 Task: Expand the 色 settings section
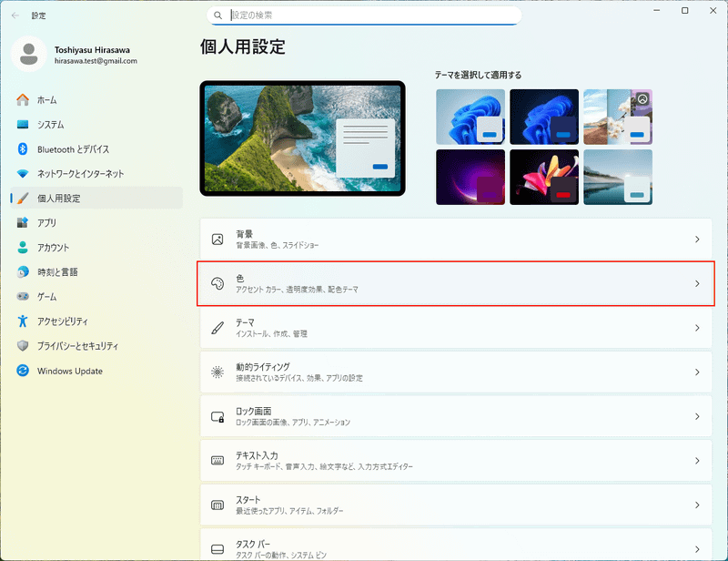455,284
